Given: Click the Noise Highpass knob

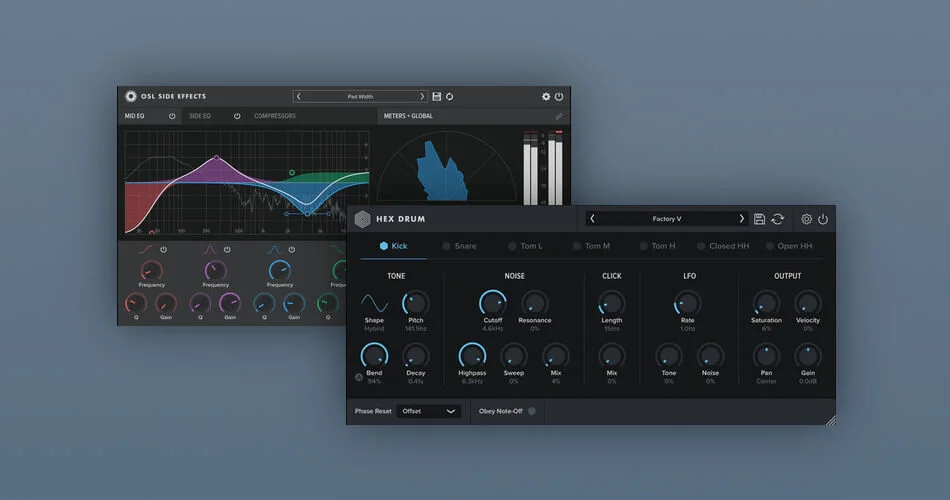Looking at the screenshot, I should (x=472, y=356).
